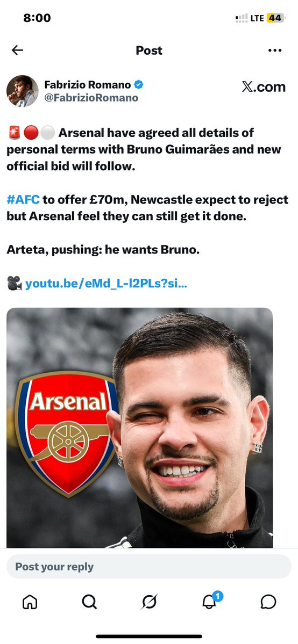The width and height of the screenshot is (298, 644).
Task: Tap the #AFC hashtag link
Action: click(24, 200)
